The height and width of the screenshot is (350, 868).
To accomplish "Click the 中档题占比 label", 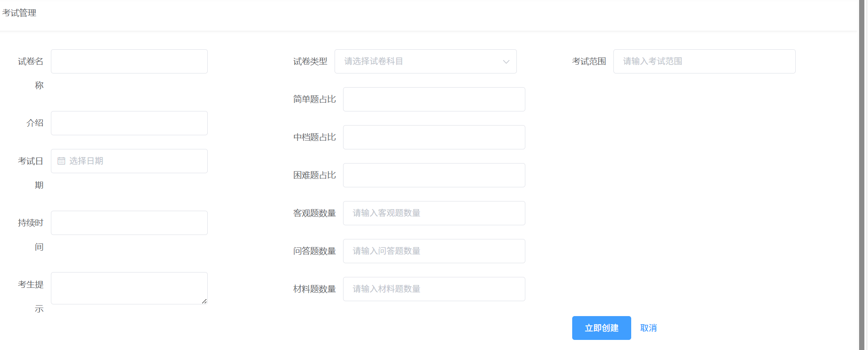I will pos(314,137).
